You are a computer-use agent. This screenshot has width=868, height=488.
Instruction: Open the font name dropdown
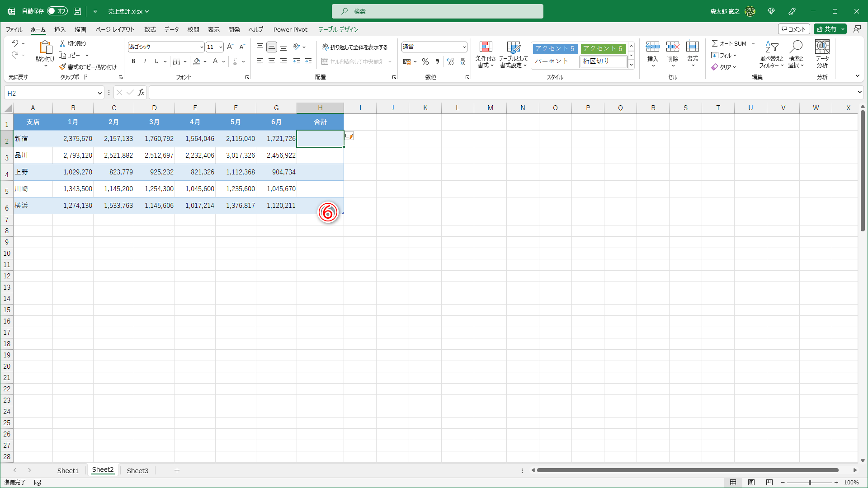pos(202,47)
